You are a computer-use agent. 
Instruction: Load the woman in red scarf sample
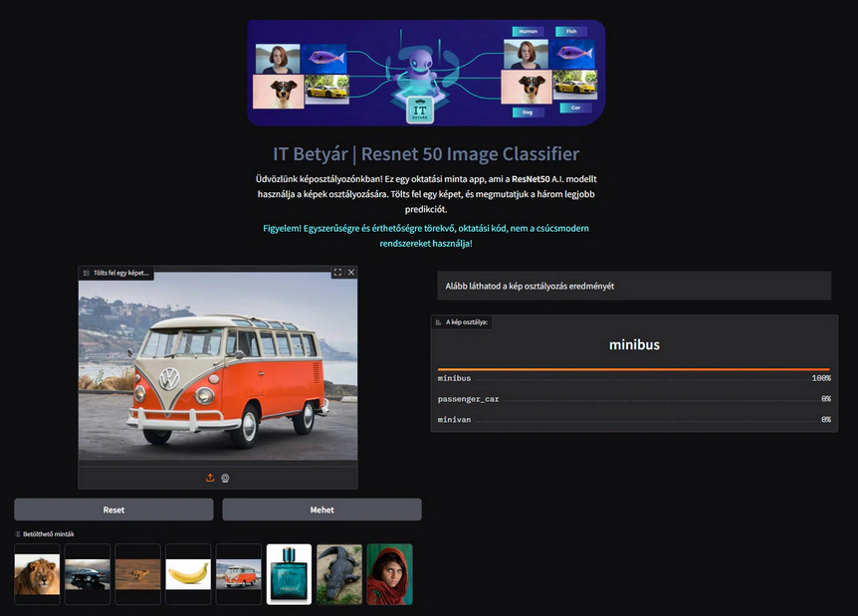click(389, 574)
